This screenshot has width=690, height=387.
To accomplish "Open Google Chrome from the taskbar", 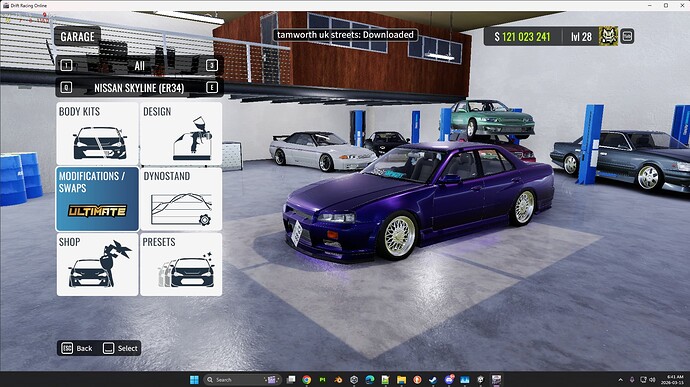I will pos(307,380).
